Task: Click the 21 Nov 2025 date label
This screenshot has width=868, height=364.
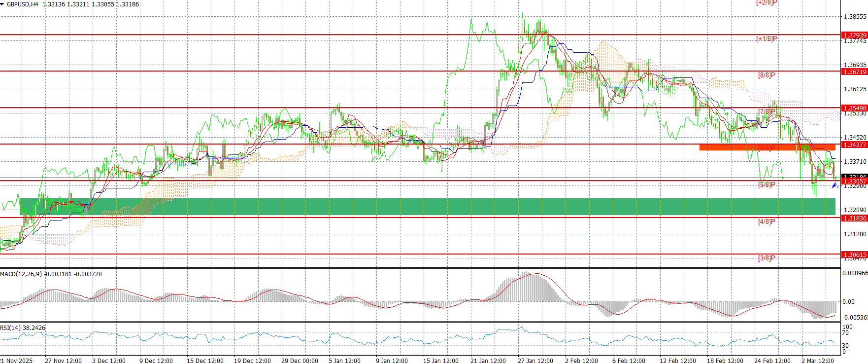Action: tap(16, 361)
